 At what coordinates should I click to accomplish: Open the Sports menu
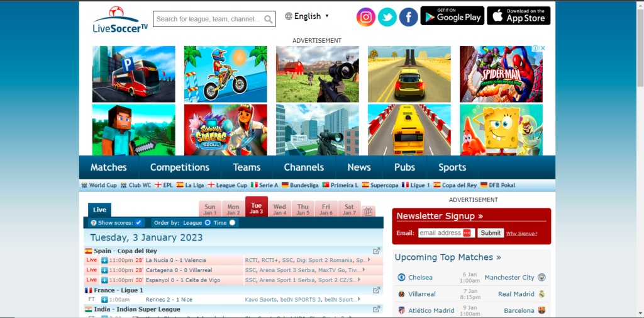click(x=452, y=168)
